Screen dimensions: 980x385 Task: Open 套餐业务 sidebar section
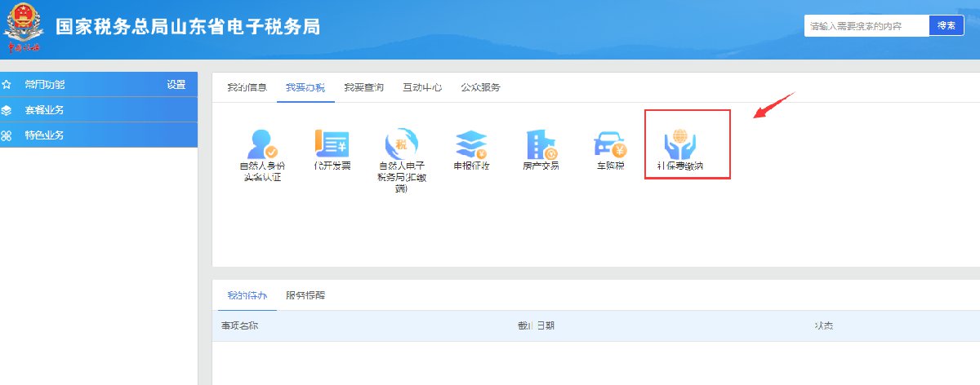point(99,110)
